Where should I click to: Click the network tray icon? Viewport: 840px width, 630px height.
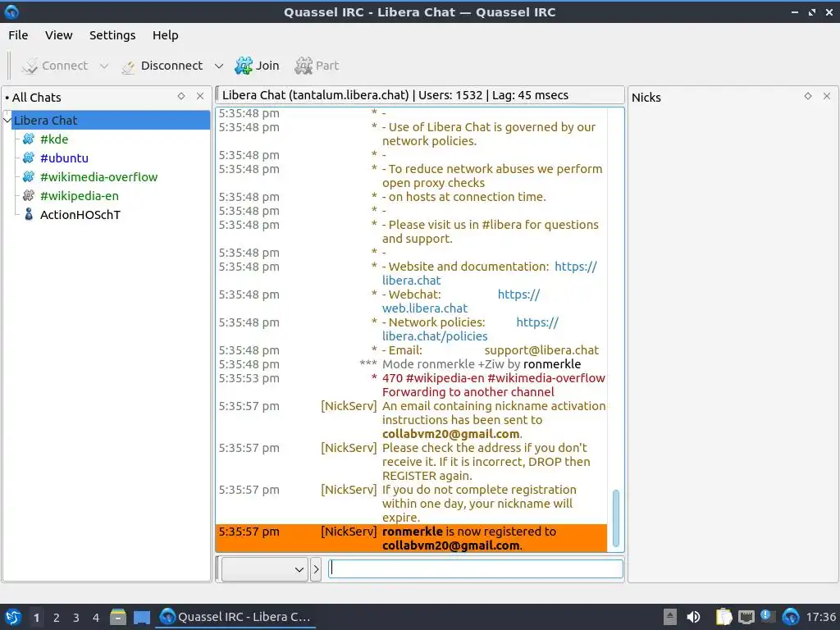coord(746,617)
